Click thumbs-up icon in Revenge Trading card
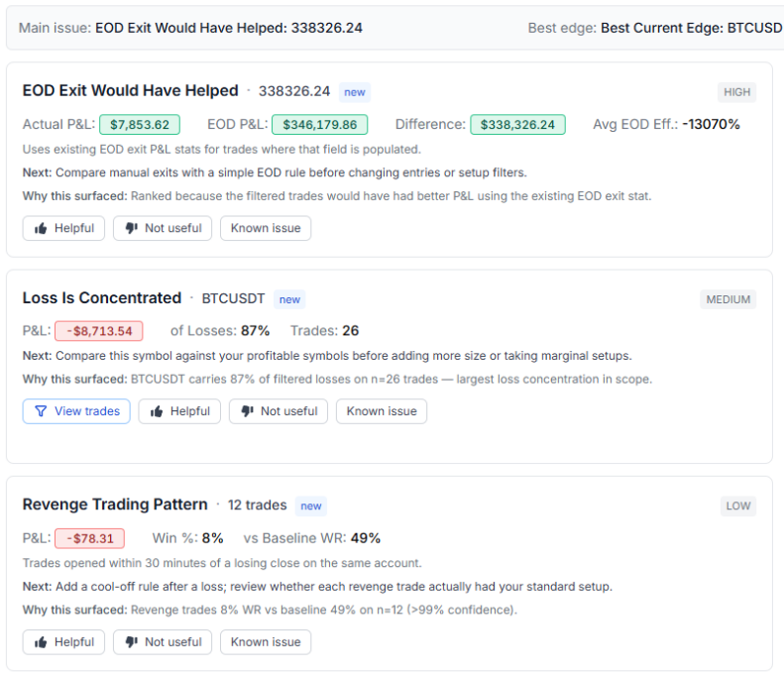The width and height of the screenshot is (784, 677). [41, 642]
